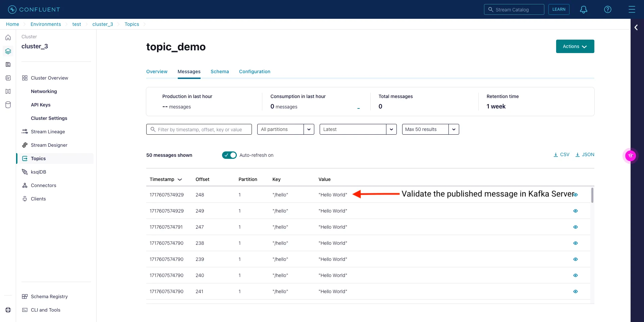This screenshot has width=644, height=322.
Task: Click the Topics icon in sidebar
Action: pyautogui.click(x=25, y=158)
